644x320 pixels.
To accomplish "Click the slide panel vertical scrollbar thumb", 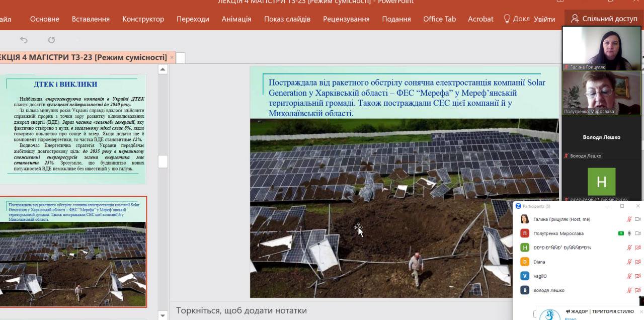I will pos(163,162).
